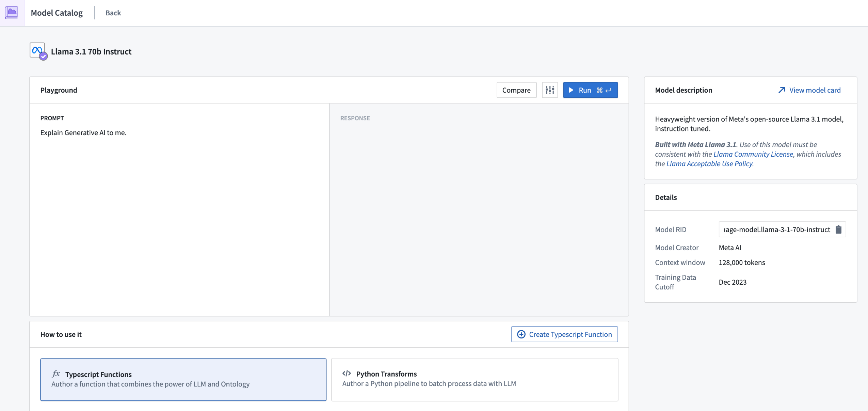Click the Playground section heading
This screenshot has height=411, width=868.
tap(59, 90)
